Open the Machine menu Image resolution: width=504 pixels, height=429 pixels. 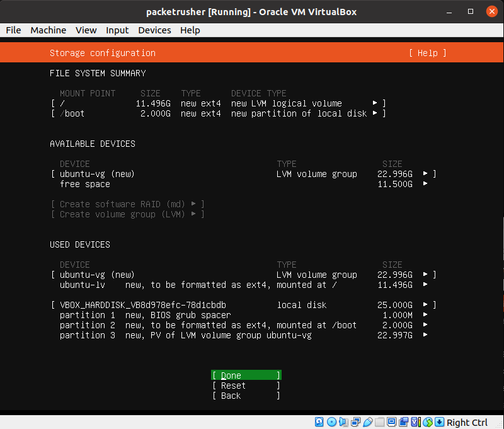[x=48, y=30]
